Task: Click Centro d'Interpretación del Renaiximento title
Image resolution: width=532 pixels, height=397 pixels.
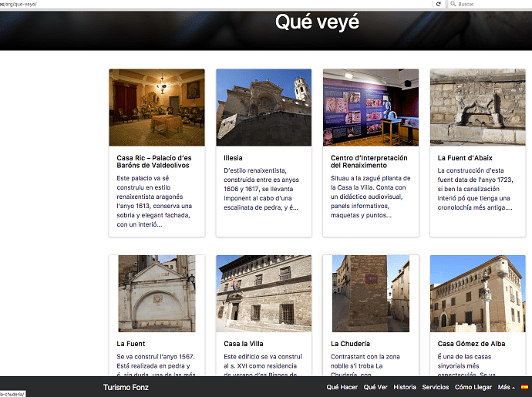Action: (369, 162)
